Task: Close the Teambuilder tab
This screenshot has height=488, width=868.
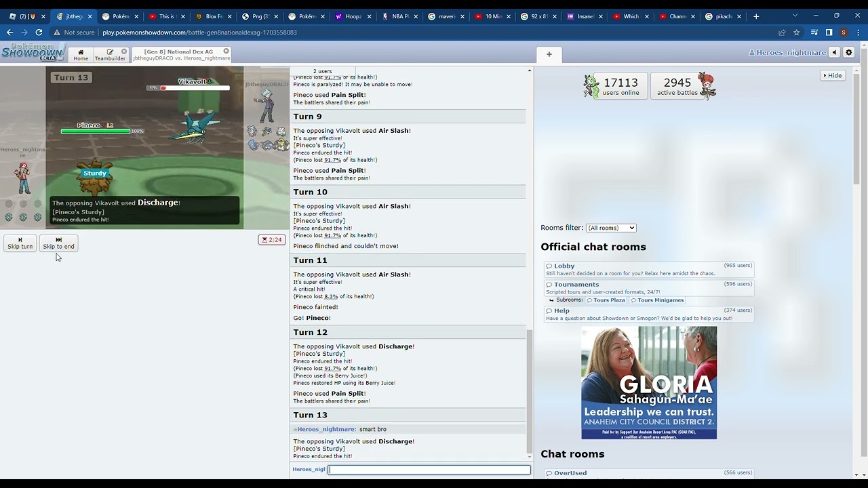Action: [124, 52]
